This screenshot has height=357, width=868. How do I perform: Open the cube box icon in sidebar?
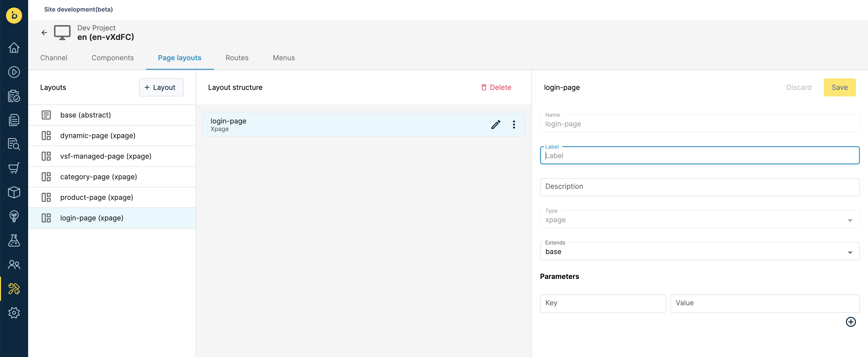14,192
